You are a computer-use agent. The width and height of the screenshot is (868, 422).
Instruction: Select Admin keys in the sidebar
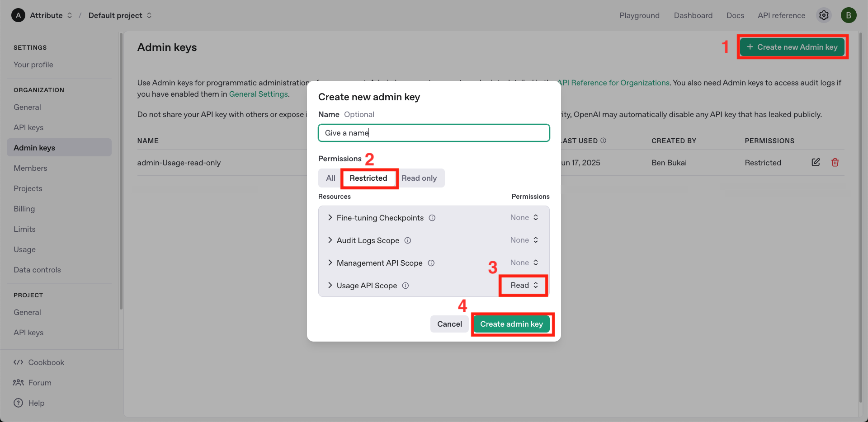(59, 148)
